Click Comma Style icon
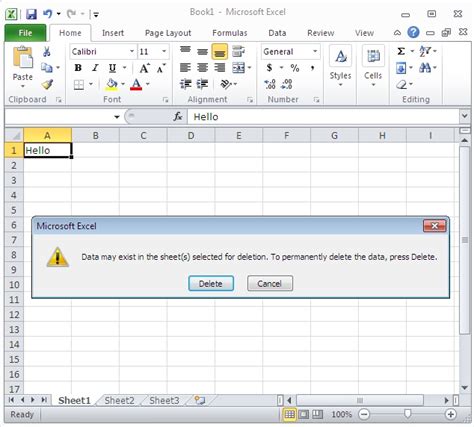This screenshot has width=474, height=427. pos(312,68)
